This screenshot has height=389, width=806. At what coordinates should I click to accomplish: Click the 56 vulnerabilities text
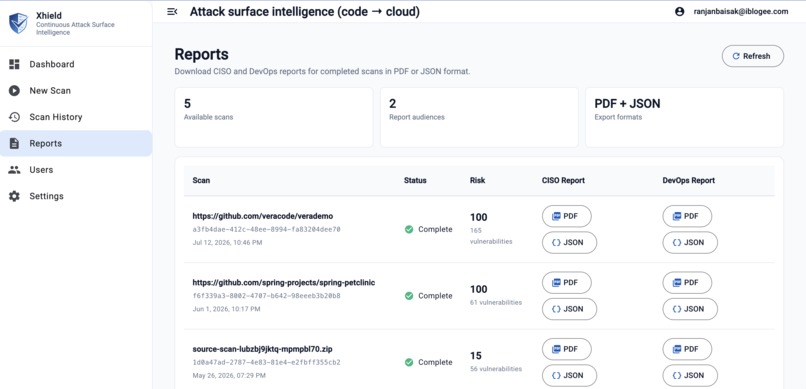coord(496,369)
